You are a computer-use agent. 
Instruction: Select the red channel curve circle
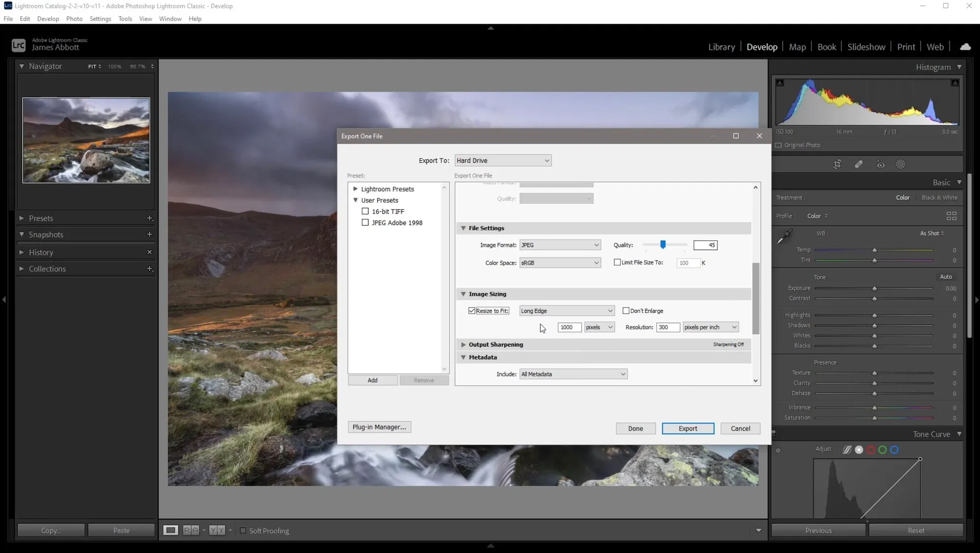871,450
